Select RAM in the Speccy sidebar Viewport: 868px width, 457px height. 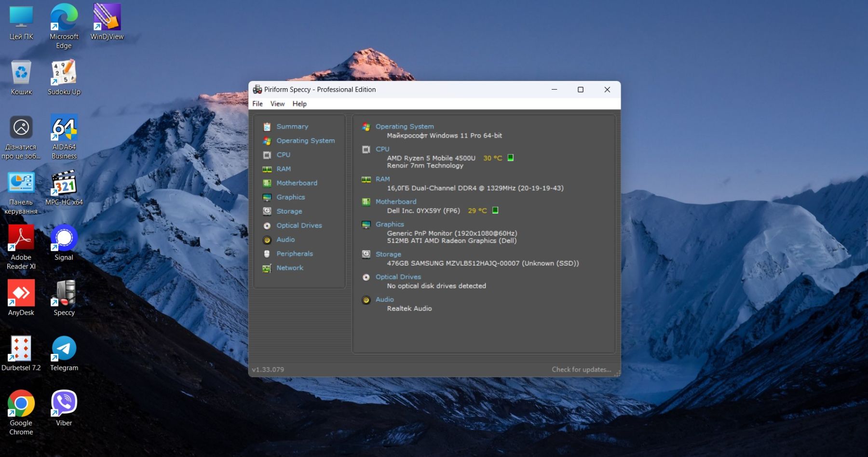point(284,169)
